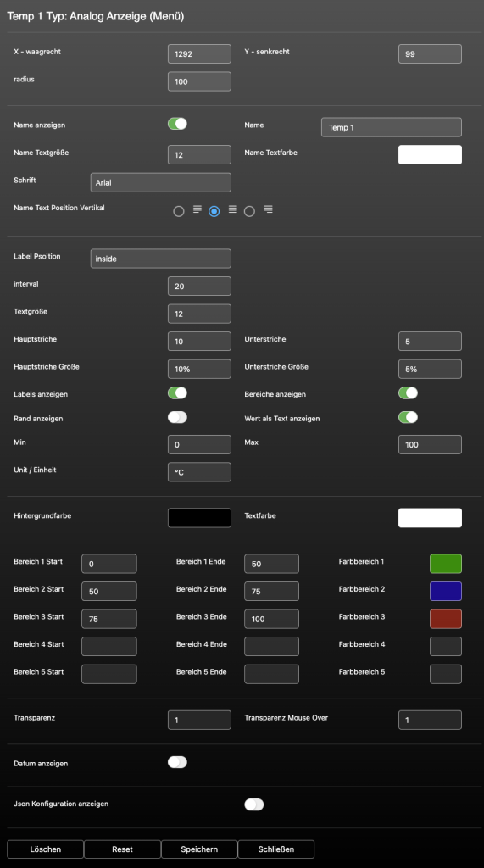Open the Label Psoition dropdown
The height and width of the screenshot is (868, 484).
(160, 259)
